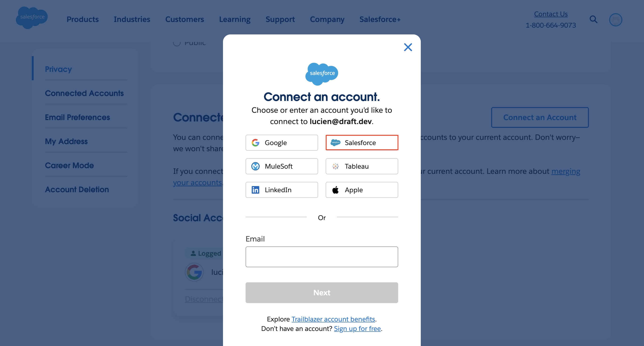
Task: Click the Email input field
Action: 322,257
